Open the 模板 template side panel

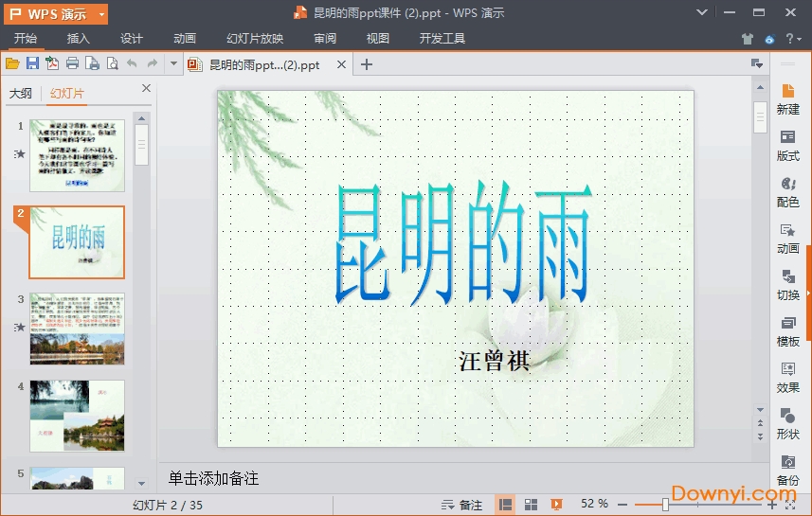787,331
